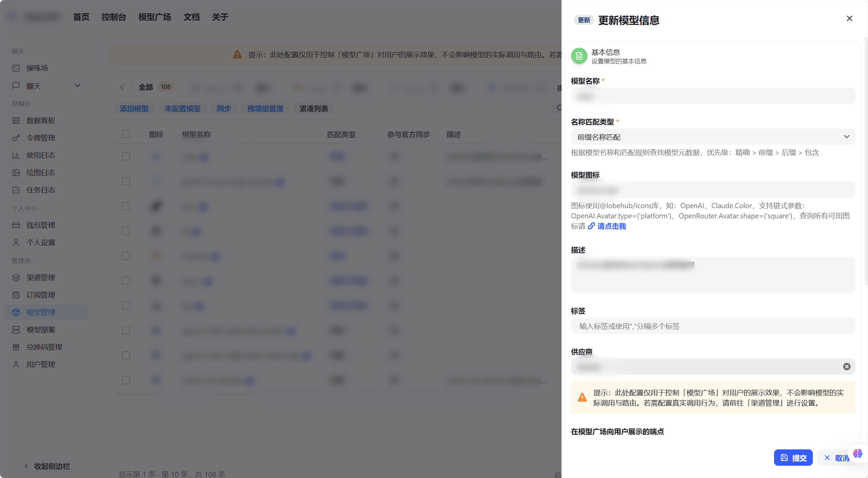Viewport: 868px width, 478px height.
Task: Click the 绘图日志 image log icon
Action: pos(16,172)
